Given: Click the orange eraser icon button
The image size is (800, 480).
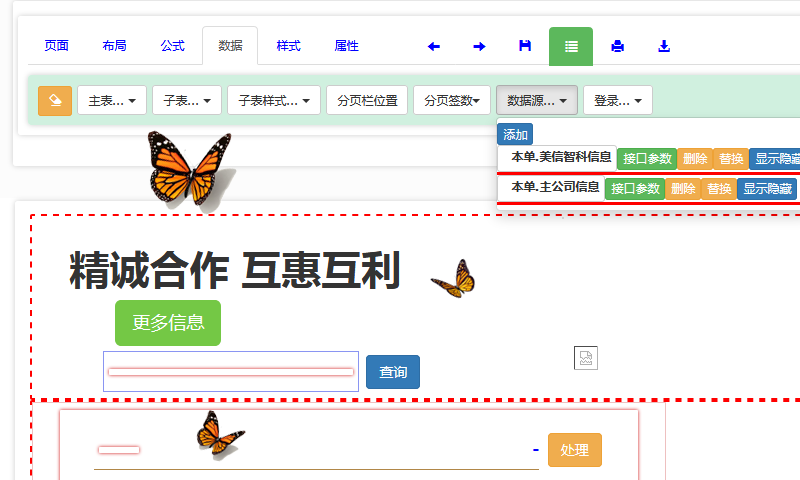Looking at the screenshot, I should click(x=55, y=101).
